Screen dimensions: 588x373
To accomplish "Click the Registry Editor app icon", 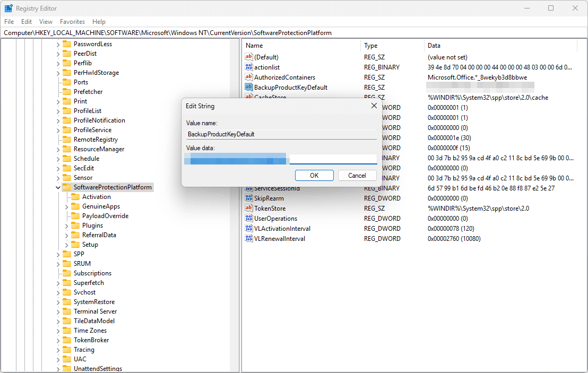I will pos(8,8).
